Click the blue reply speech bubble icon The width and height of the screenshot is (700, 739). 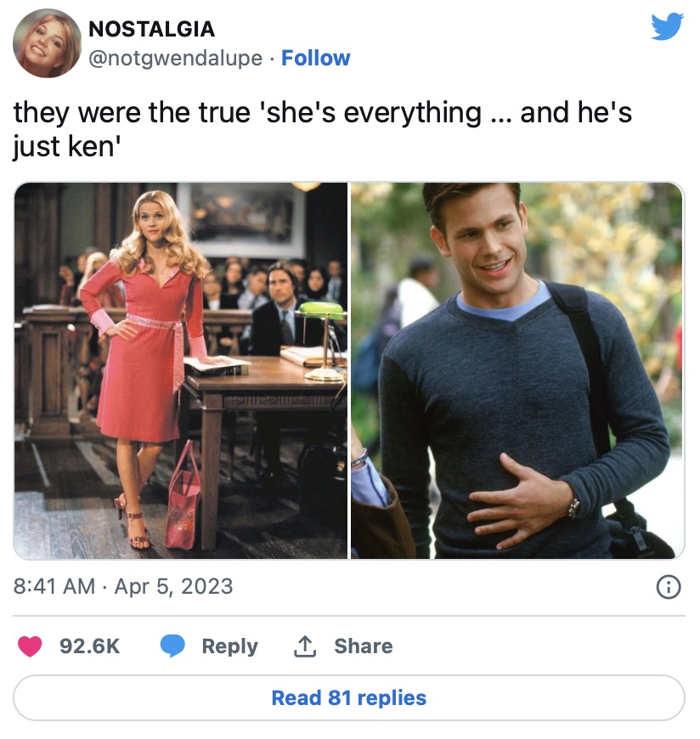click(172, 646)
